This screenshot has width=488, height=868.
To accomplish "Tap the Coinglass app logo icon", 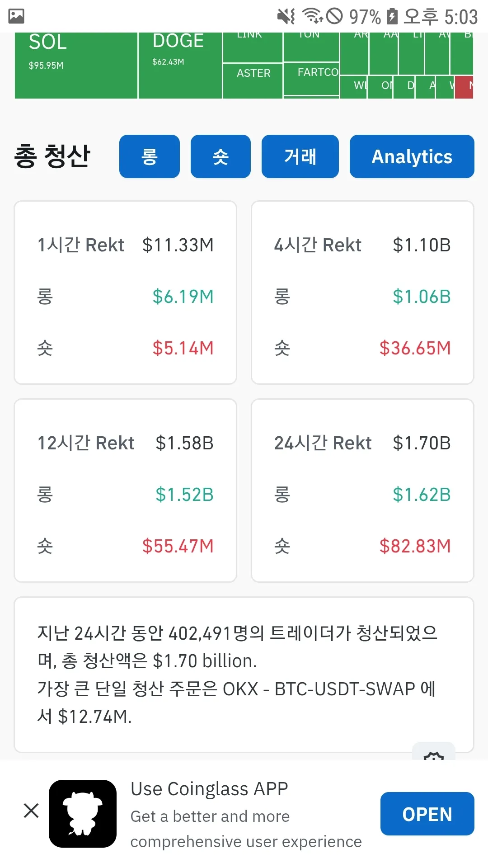I will click(83, 813).
